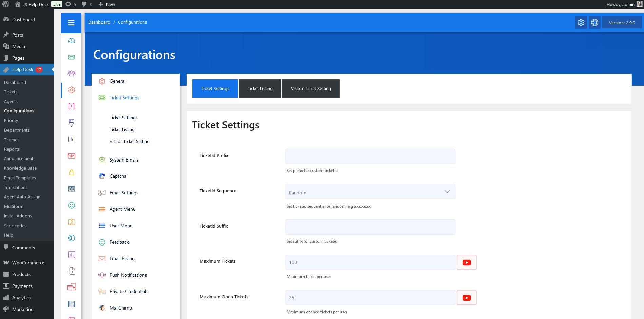The image size is (644, 319).
Task: Click the agents group sidebar icon
Action: click(71, 73)
